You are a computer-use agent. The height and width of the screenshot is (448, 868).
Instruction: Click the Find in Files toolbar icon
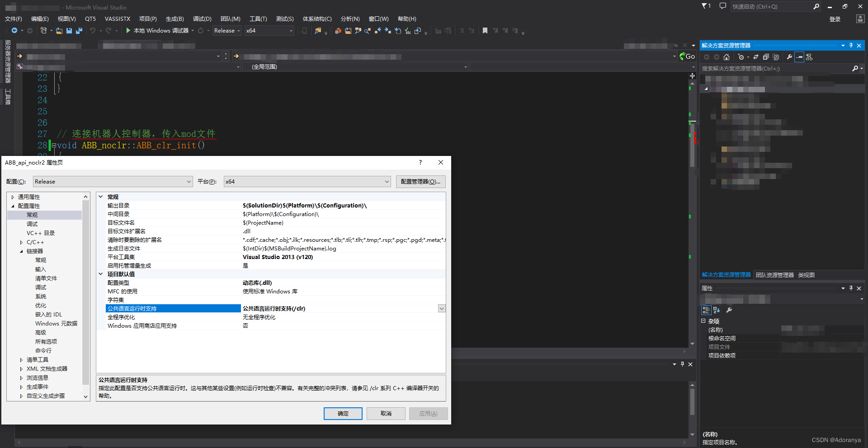click(318, 30)
